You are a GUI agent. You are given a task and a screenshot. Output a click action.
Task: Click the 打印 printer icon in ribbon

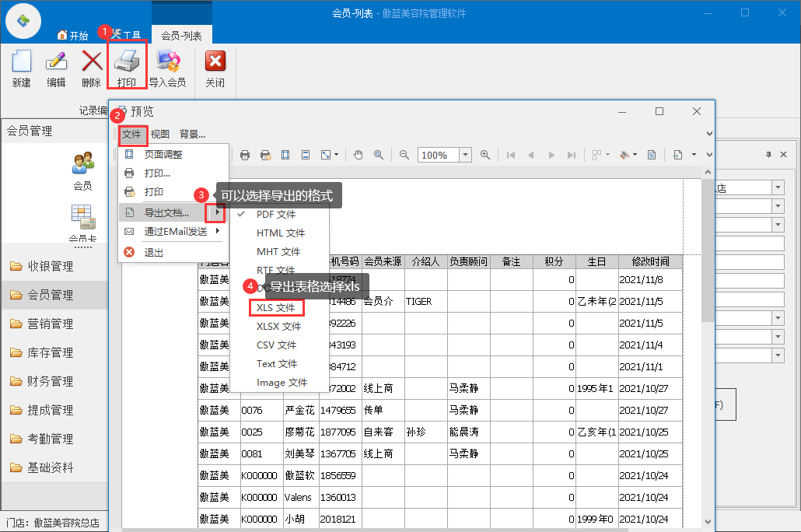[127, 62]
